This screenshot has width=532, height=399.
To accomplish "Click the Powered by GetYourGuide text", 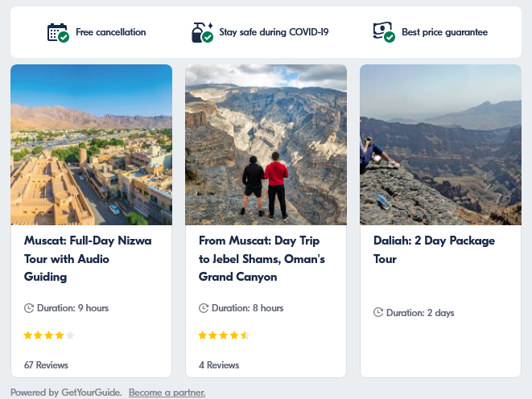I will tap(66, 393).
